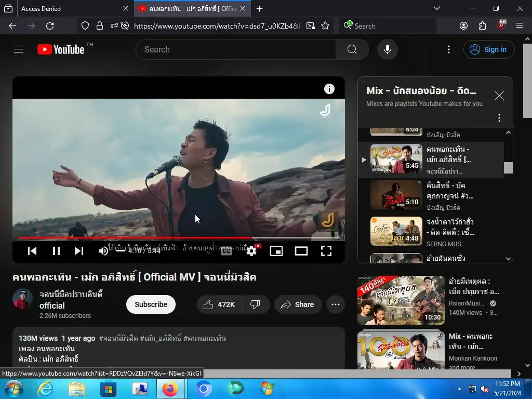
Task: Open a new browser tab
Action: [260, 8]
